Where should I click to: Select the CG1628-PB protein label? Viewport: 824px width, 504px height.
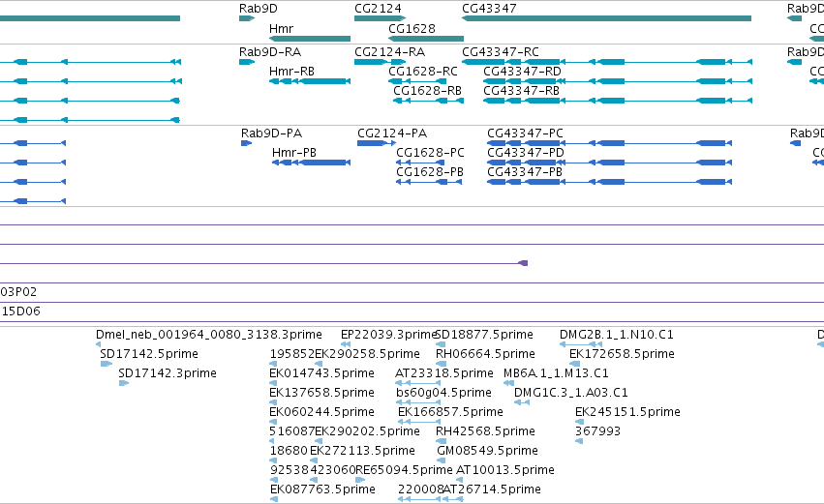tap(430, 172)
